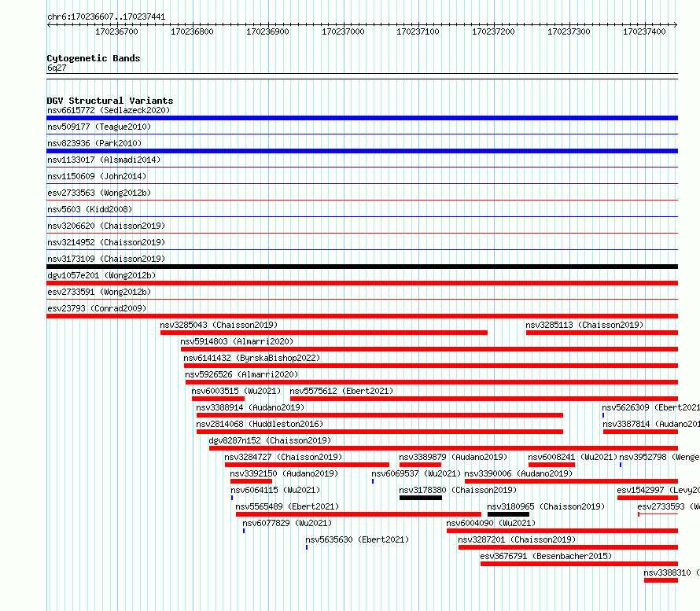Open nsv3214952 (Chaisson2019) variant

coord(106,242)
